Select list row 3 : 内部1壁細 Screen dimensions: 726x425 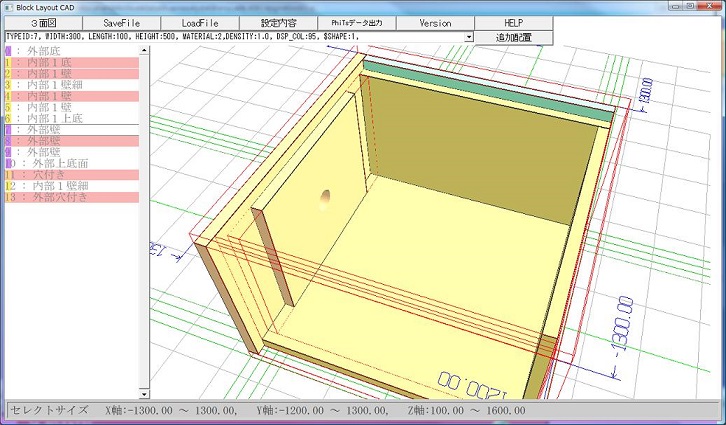pos(72,85)
